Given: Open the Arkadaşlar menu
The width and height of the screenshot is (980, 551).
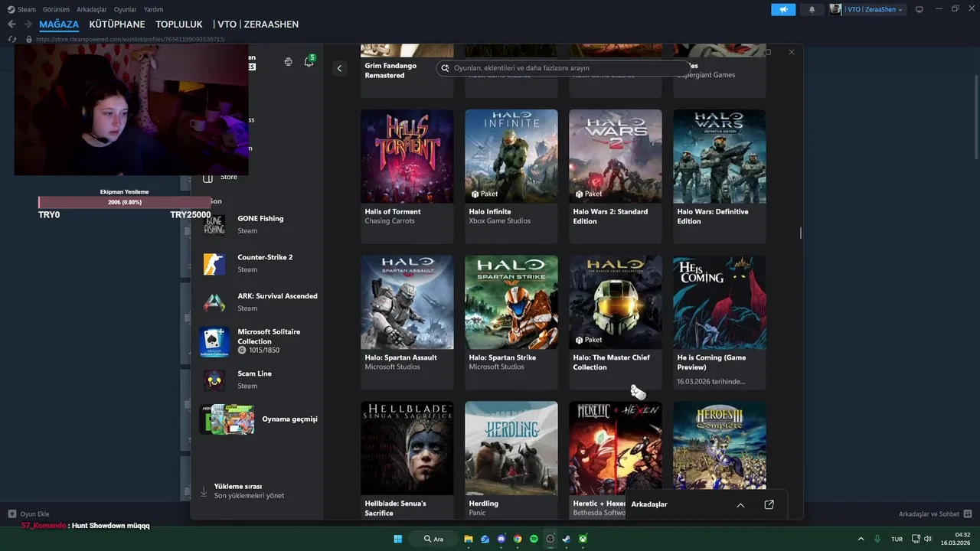Looking at the screenshot, I should click(92, 9).
